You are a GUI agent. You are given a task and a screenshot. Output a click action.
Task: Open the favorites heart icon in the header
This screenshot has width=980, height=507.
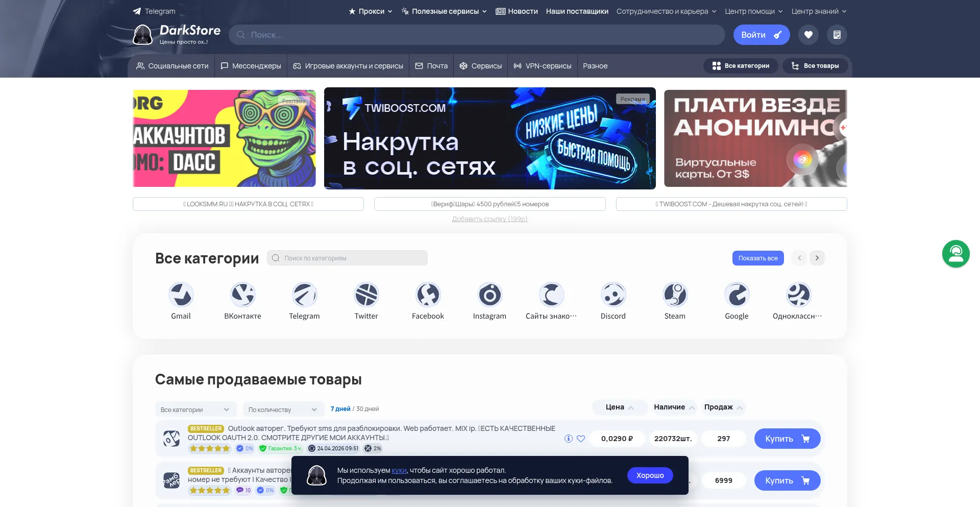click(x=808, y=35)
